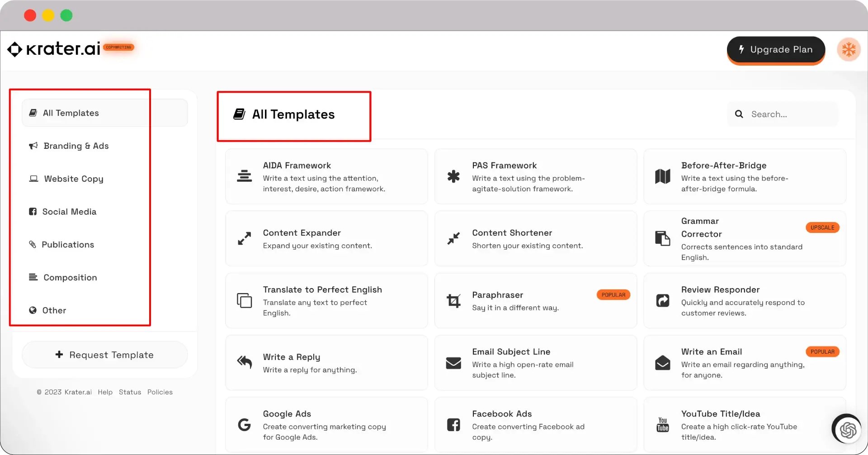Click the Upgrade Plan button
This screenshot has height=455, width=868.
coord(776,50)
